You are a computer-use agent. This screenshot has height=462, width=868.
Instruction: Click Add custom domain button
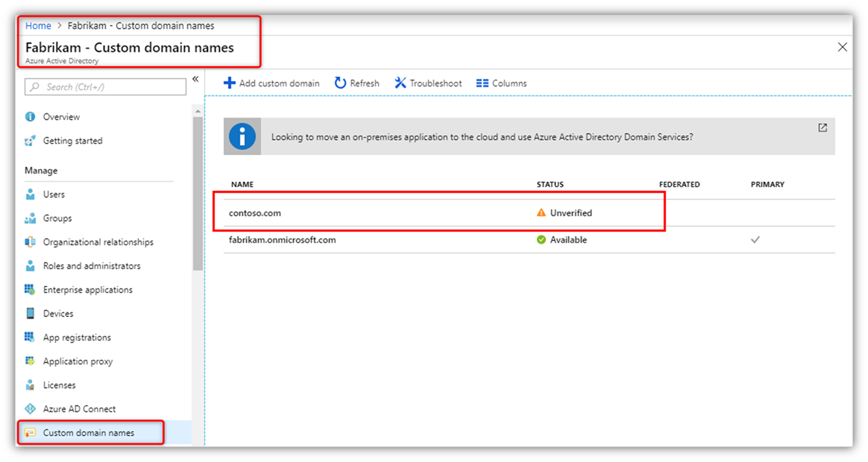click(x=271, y=83)
